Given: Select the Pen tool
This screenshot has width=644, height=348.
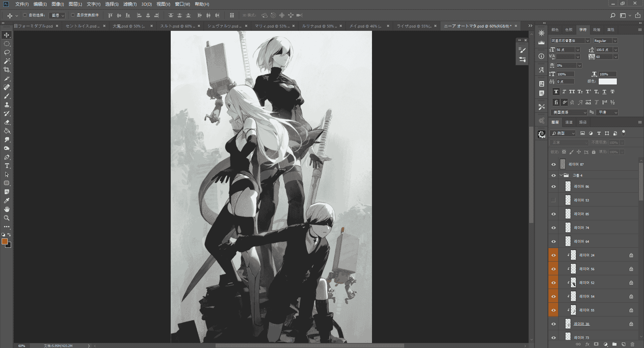Looking at the screenshot, I should [x=7, y=157].
